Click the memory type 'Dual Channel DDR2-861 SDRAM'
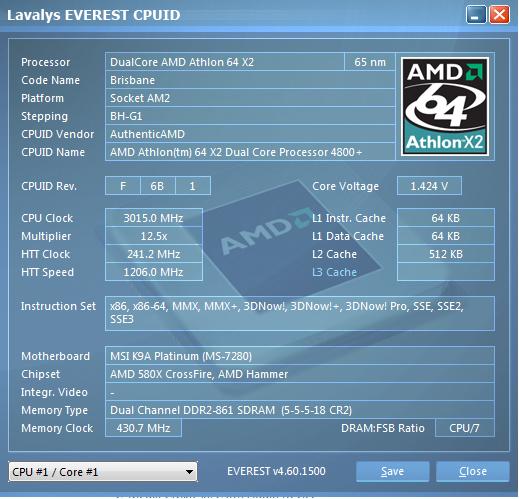Viewport: 519px width, 499px height. tap(300, 410)
